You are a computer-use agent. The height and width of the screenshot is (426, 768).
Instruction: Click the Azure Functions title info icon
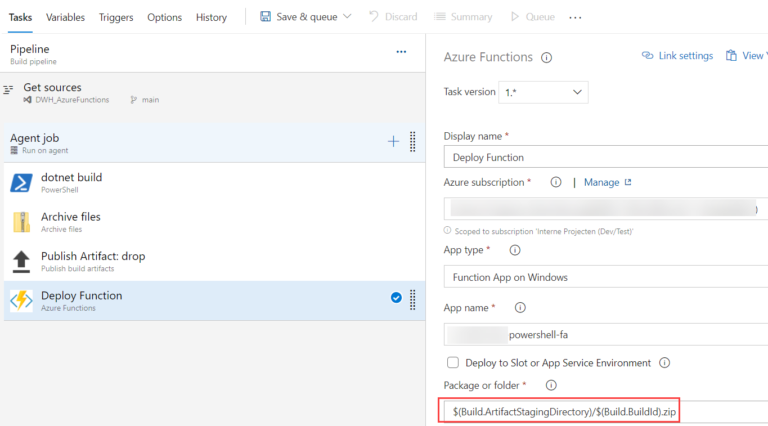click(x=547, y=58)
